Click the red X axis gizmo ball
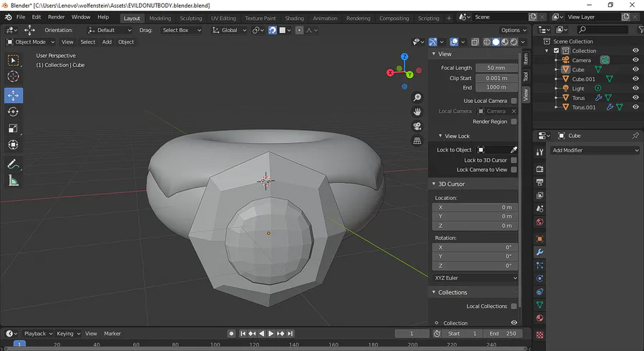The width and height of the screenshot is (644, 351). click(390, 73)
